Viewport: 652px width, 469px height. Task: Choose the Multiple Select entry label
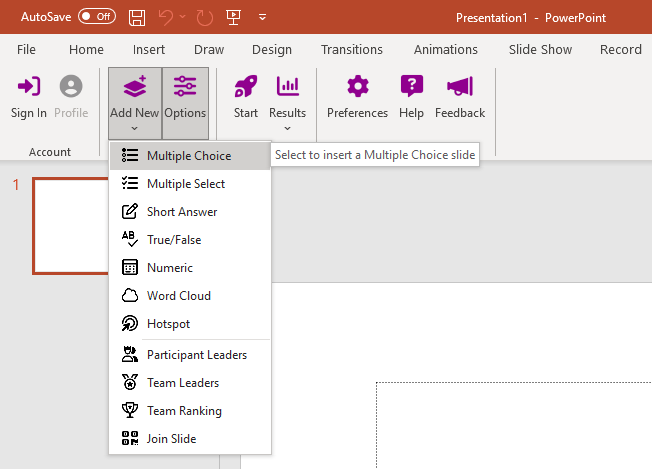186,184
